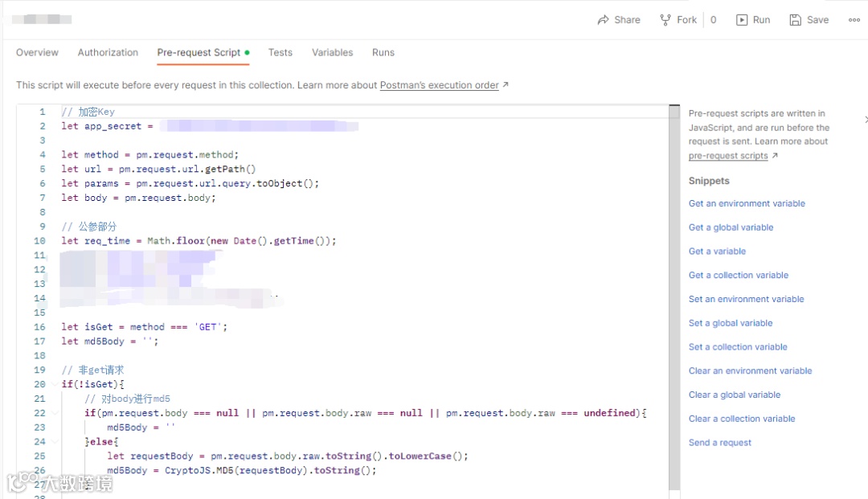Click the editor vertical scrollbar

tap(674, 299)
